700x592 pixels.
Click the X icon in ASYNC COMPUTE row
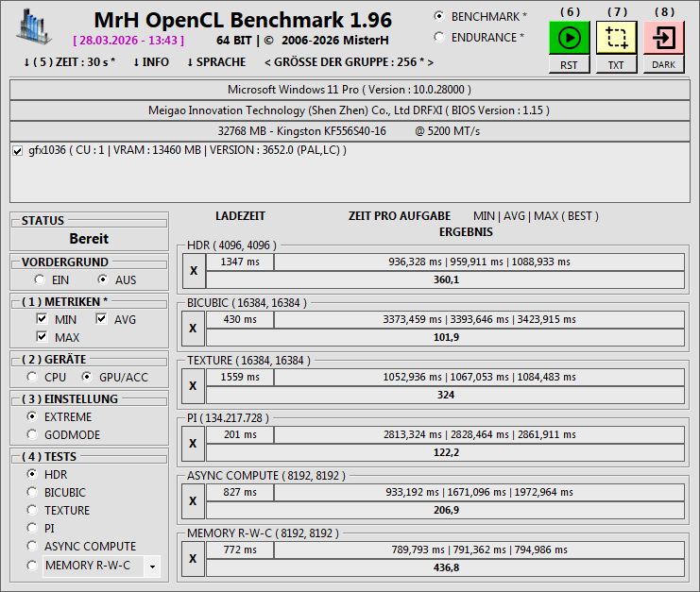(194, 501)
